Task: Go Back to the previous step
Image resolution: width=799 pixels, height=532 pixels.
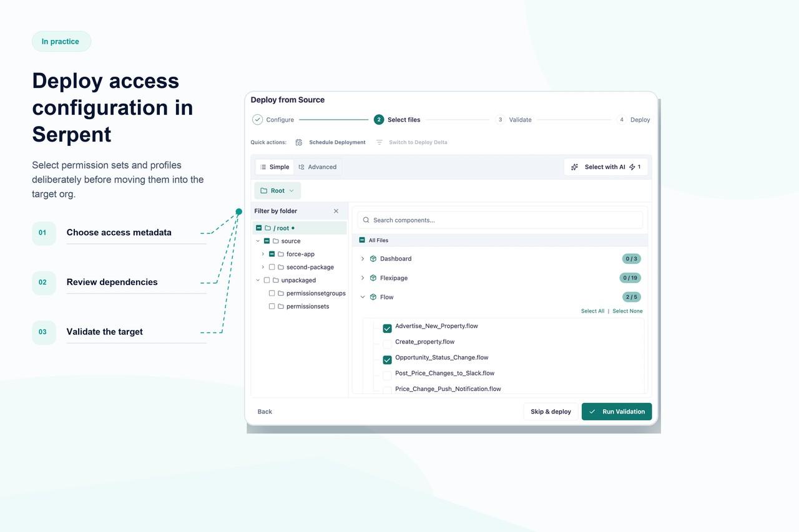Action: pos(265,412)
